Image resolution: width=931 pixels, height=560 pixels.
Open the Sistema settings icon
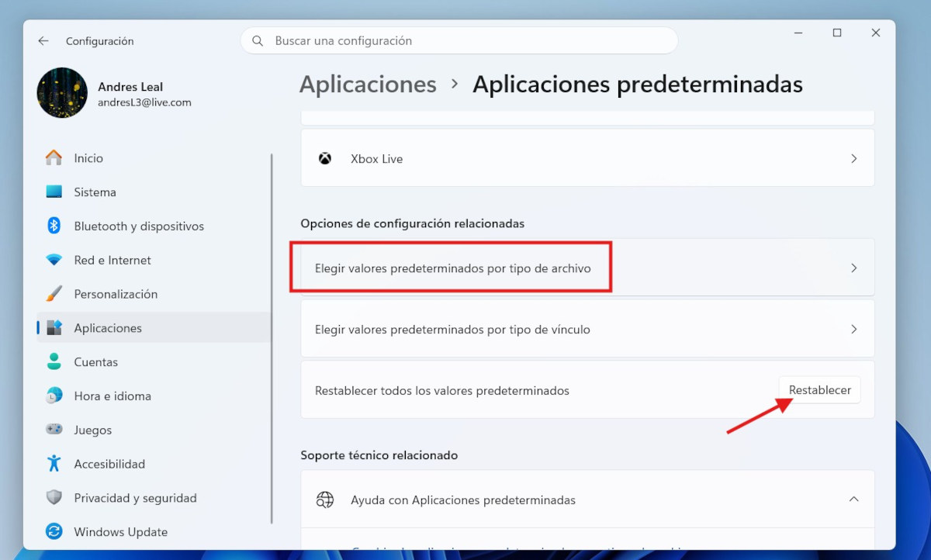click(x=54, y=192)
